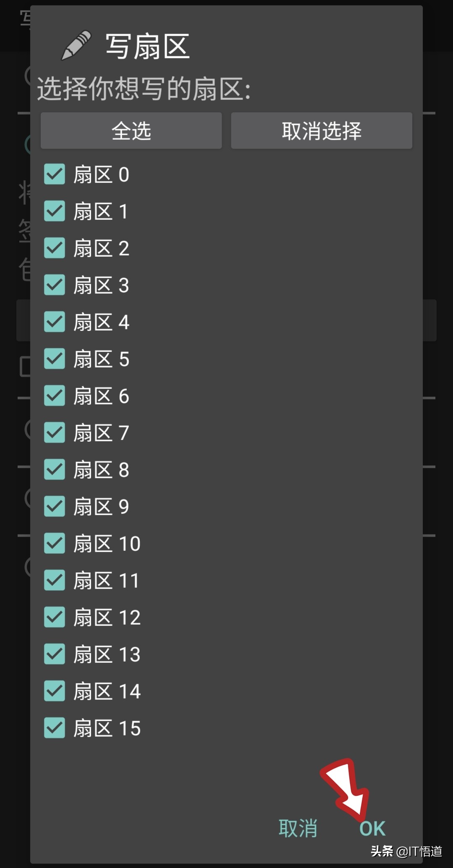Toggle the 扇区 3 checkbox
Screen dimensions: 453x868
[55, 285]
